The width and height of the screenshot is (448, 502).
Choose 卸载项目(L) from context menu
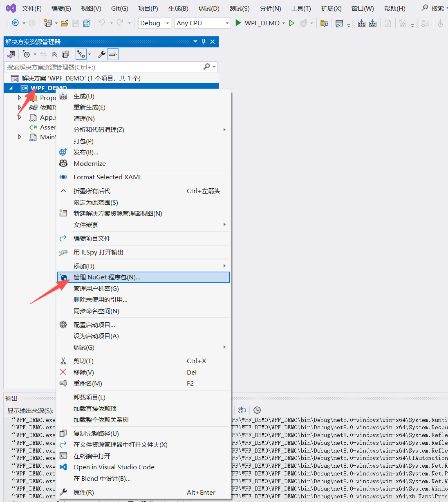tap(143, 397)
